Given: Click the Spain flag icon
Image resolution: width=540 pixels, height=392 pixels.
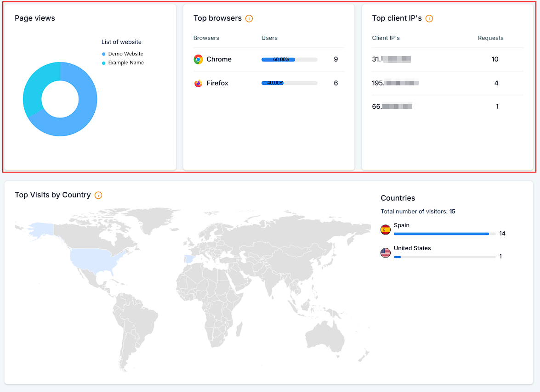Looking at the screenshot, I should click(386, 230).
